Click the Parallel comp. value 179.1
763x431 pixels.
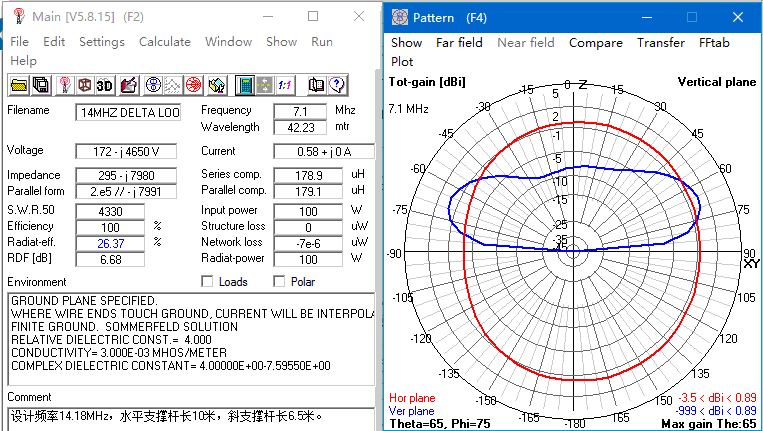pos(308,191)
